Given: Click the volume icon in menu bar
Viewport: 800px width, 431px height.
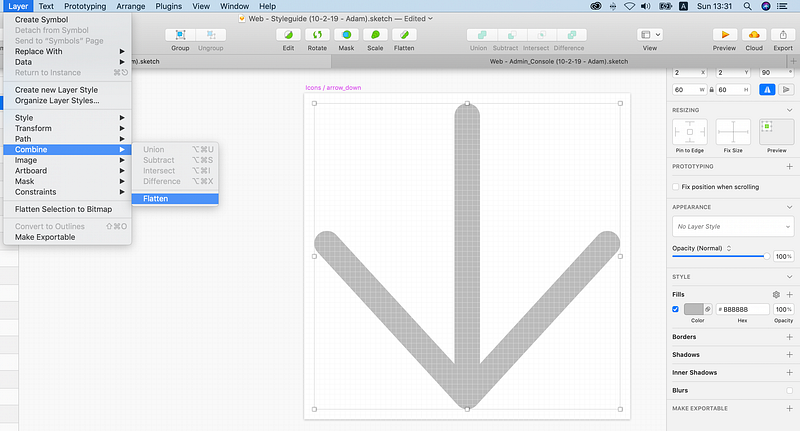Looking at the screenshot, I should [646, 6].
